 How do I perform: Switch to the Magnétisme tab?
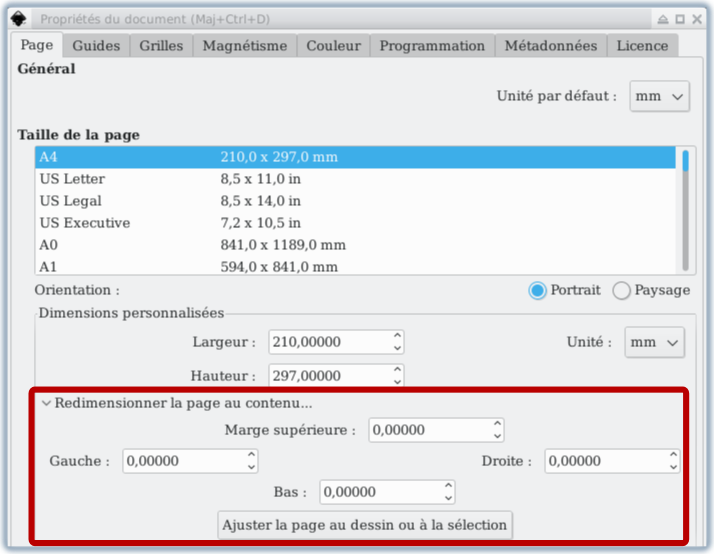coord(244,46)
